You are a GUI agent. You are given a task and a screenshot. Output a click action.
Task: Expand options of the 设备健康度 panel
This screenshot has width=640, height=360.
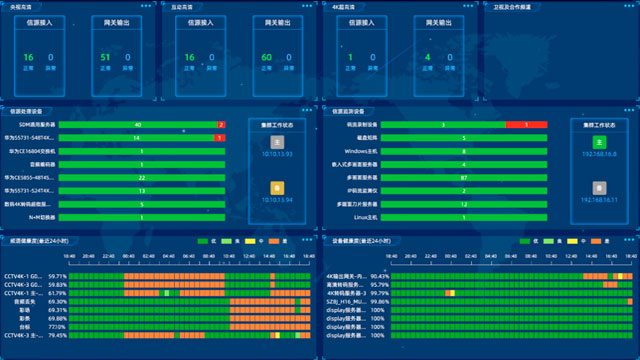pyautogui.click(x=629, y=240)
